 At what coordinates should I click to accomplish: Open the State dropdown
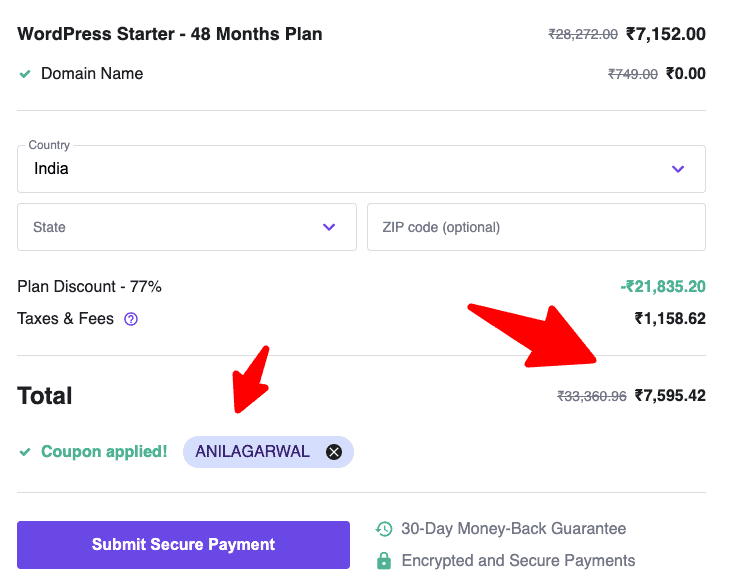click(187, 227)
